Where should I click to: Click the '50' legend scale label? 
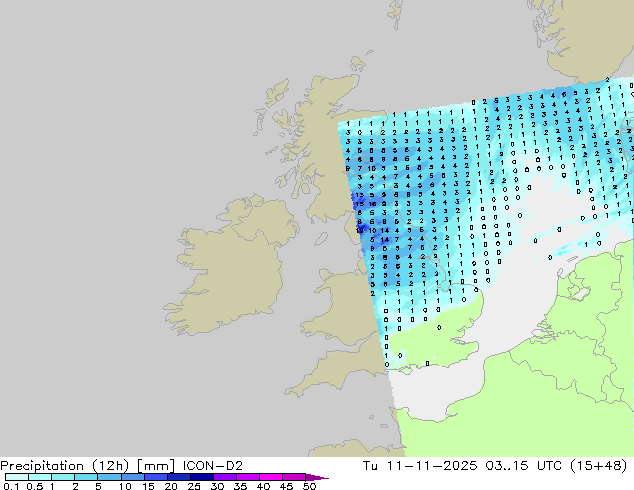click(x=309, y=486)
